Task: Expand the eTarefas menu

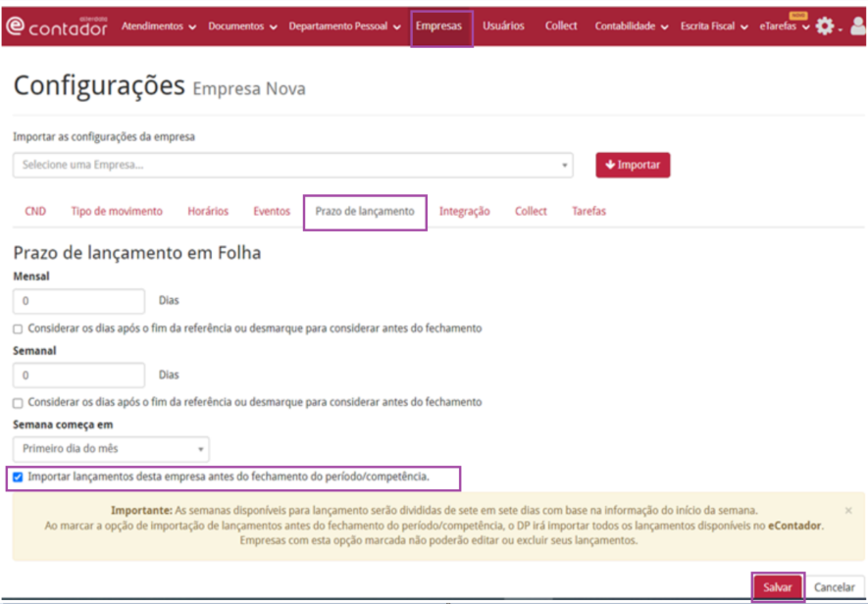Action: click(x=785, y=26)
